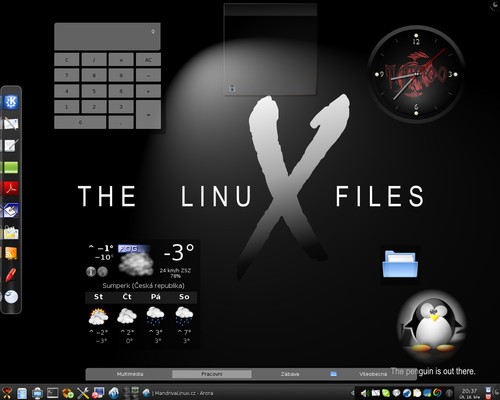Click the small icon inside the notes widget
The height and width of the screenshot is (400, 500).
[232, 88]
